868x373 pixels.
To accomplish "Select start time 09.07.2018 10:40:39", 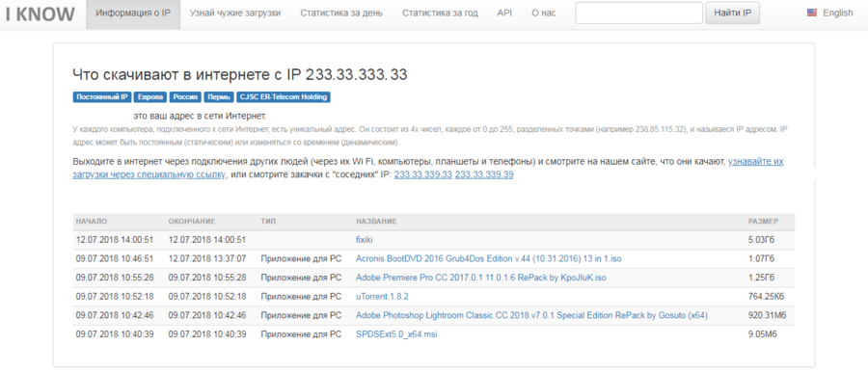I will tap(115, 334).
